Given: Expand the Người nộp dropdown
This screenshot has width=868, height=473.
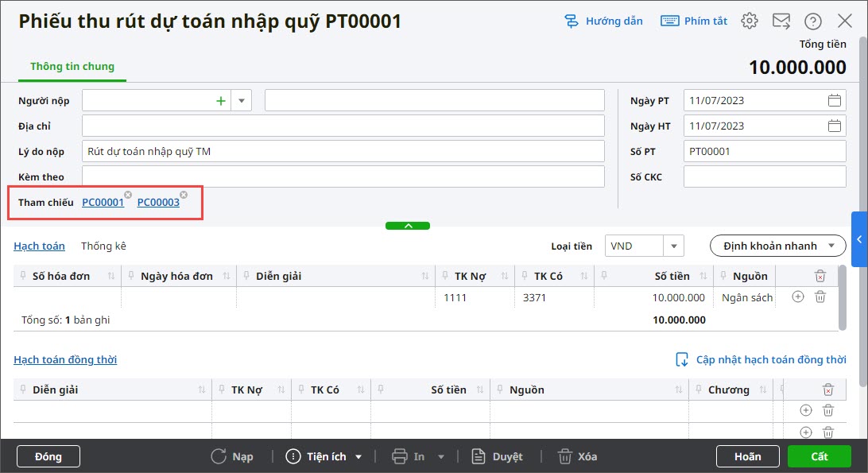Looking at the screenshot, I should (242, 101).
